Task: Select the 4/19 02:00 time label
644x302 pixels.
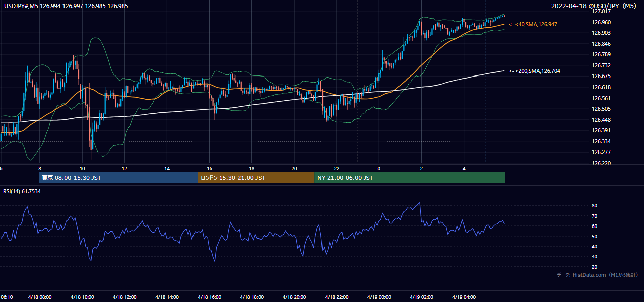Action: point(422,297)
